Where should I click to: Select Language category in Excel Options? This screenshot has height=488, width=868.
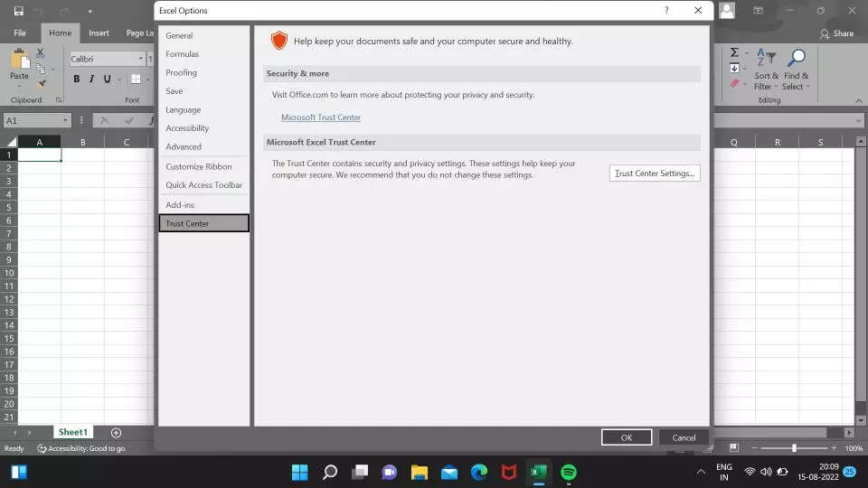click(203, 109)
